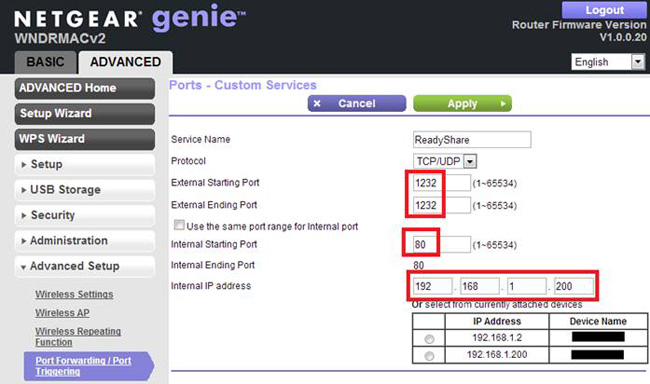Open the English language dropdown
Screen dimensions: 650x384
click(608, 62)
